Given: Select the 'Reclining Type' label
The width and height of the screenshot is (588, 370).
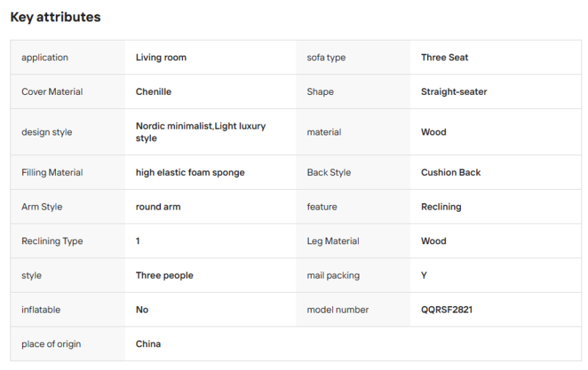Looking at the screenshot, I should [52, 241].
